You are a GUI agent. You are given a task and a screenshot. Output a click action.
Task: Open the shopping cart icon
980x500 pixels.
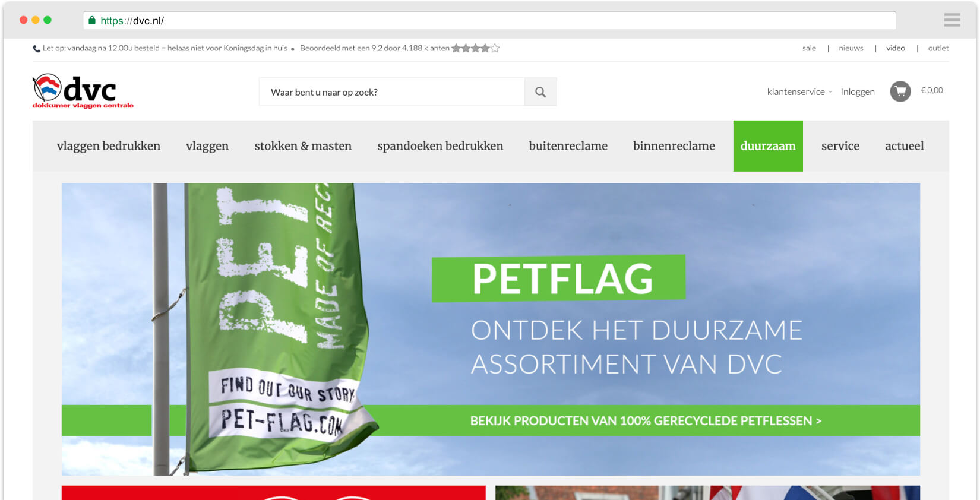(900, 91)
